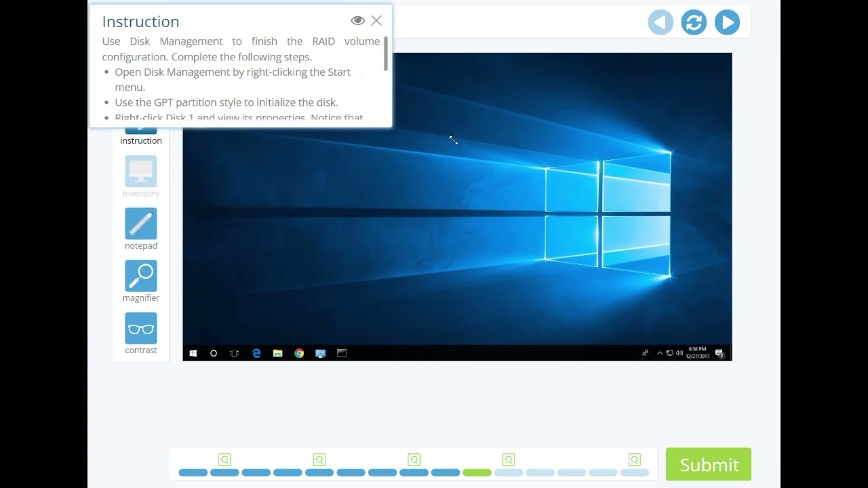868x488 pixels.
Task: Open the instruction tool in the sidebar
Action: [x=141, y=136]
